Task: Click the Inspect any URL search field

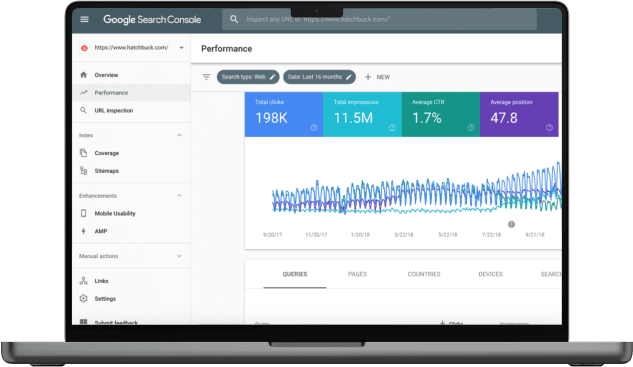Action: tap(379, 19)
